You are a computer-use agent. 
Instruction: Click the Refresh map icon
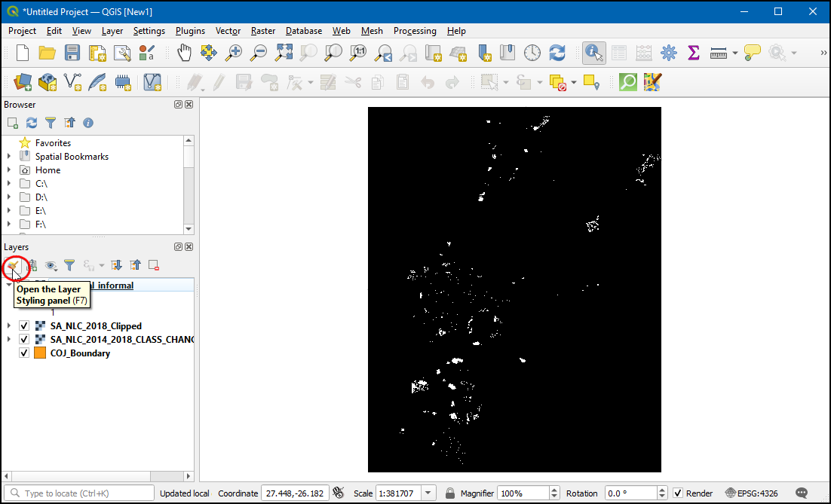557,53
